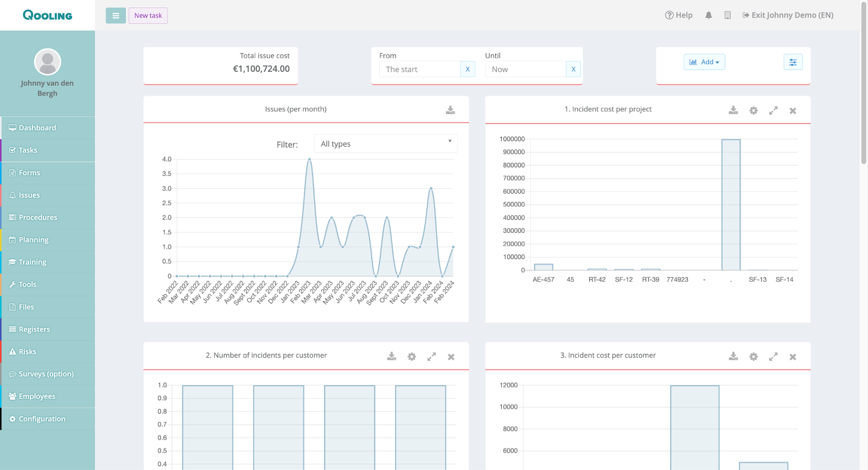Open settings of Incident cost per customer
868x470 pixels.
point(754,357)
